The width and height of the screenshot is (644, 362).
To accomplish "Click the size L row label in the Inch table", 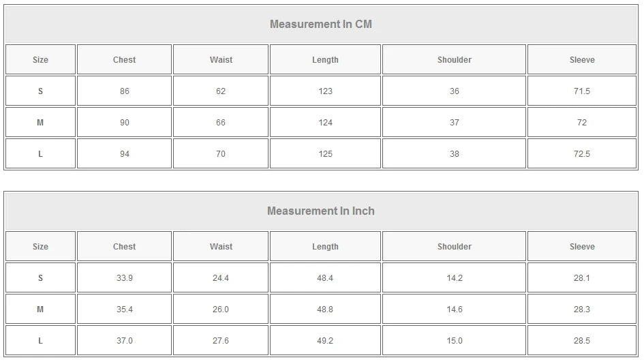I will [40, 341].
